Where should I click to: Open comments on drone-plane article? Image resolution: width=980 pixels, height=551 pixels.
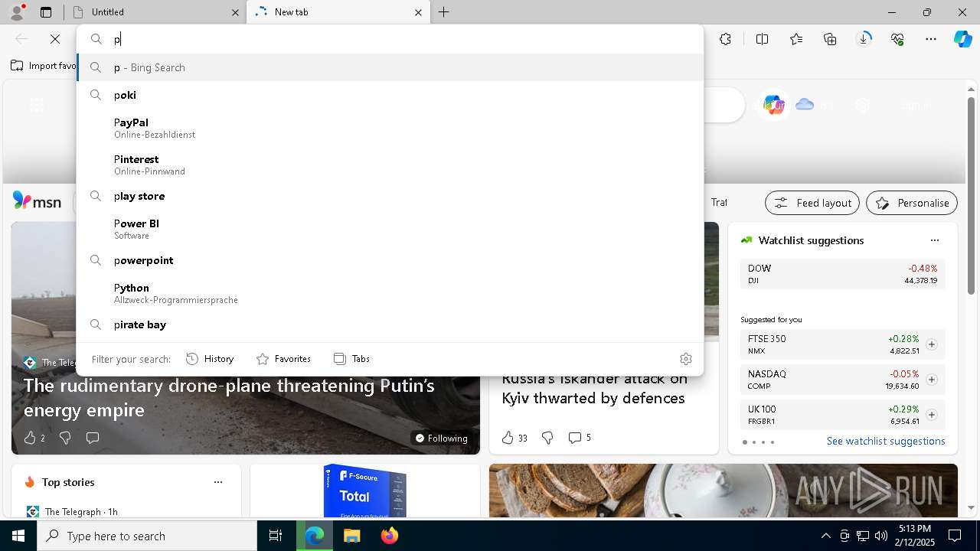[93, 438]
